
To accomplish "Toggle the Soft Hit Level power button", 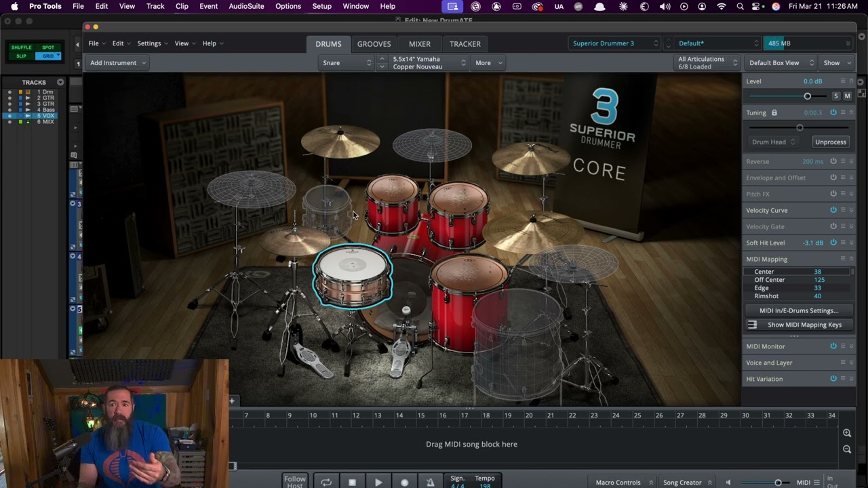I will click(x=833, y=243).
